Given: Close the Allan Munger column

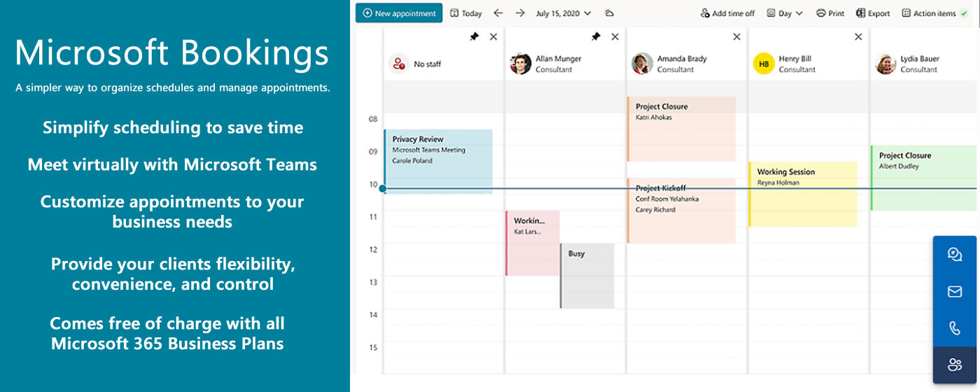Looking at the screenshot, I should click(x=615, y=36).
